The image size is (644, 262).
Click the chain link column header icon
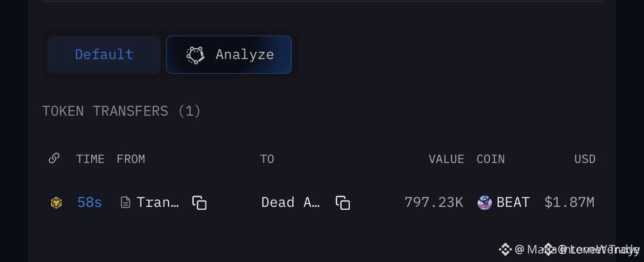[54, 158]
